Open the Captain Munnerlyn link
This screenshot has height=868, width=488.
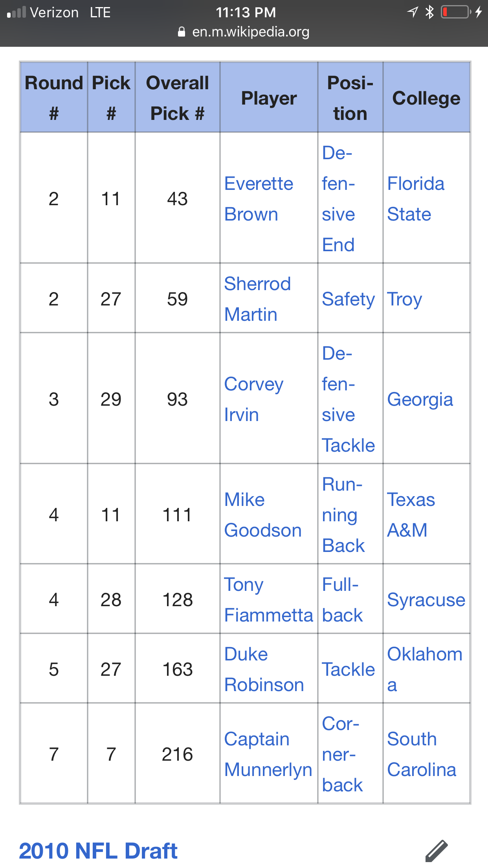click(268, 754)
